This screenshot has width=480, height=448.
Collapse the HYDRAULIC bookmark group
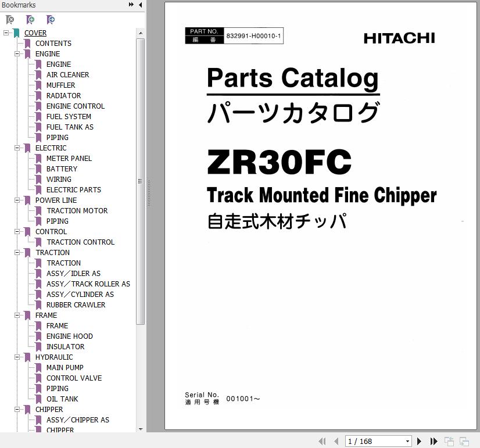(x=17, y=357)
